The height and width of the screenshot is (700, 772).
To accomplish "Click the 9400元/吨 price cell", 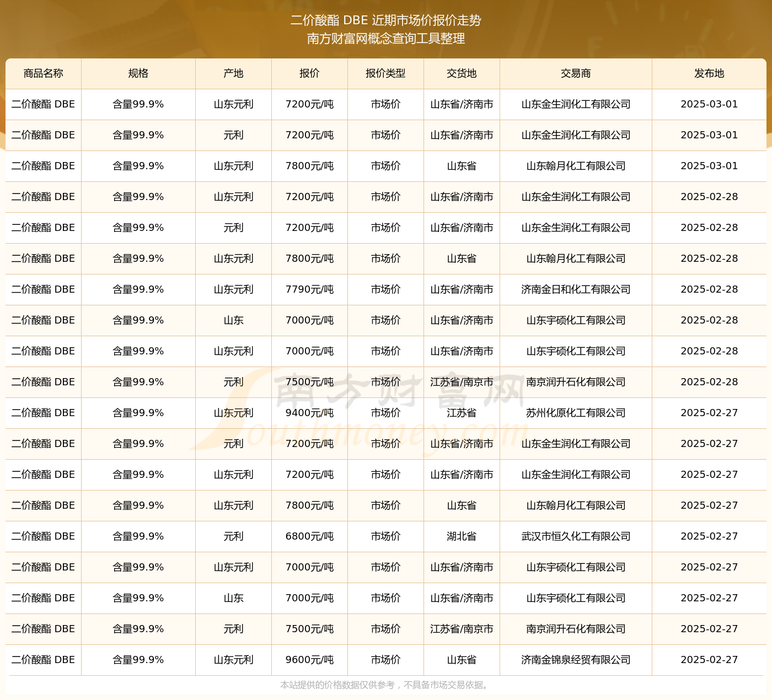I will point(309,413).
